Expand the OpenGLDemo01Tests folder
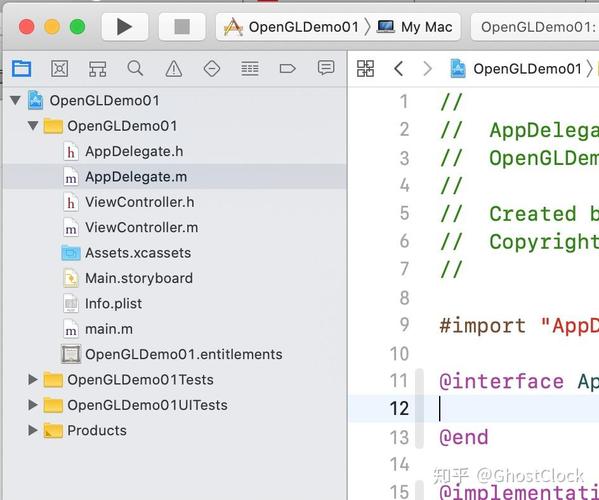The image size is (599, 500). tap(33, 380)
